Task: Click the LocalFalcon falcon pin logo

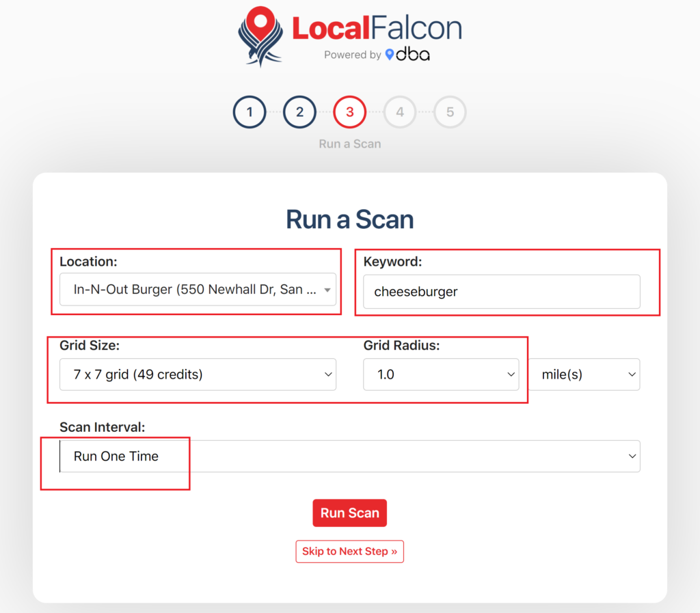Action: pyautogui.click(x=260, y=37)
